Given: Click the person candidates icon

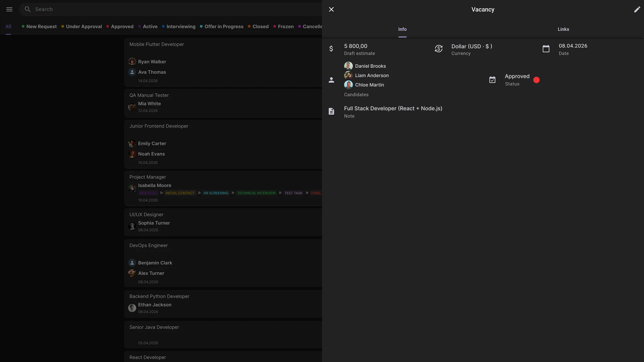Looking at the screenshot, I should tap(331, 80).
